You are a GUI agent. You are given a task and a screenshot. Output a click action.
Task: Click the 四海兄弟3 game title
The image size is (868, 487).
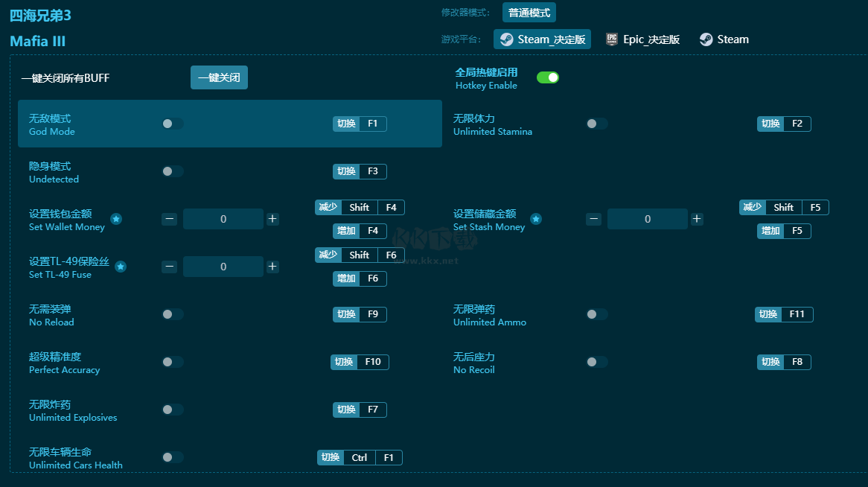click(40, 16)
